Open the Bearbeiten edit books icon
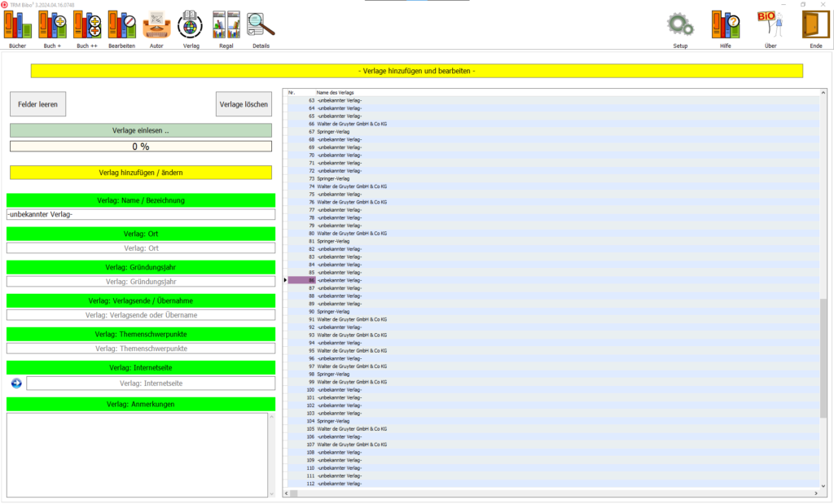 click(122, 25)
